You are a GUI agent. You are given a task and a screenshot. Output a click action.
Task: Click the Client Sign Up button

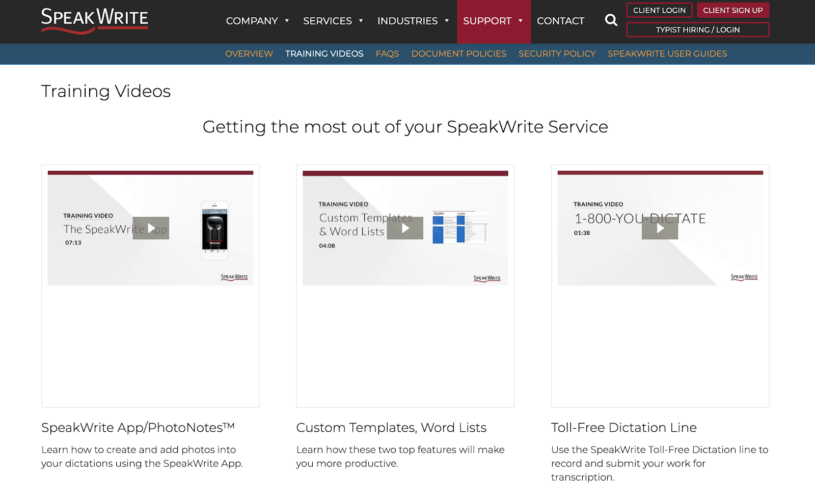click(733, 10)
